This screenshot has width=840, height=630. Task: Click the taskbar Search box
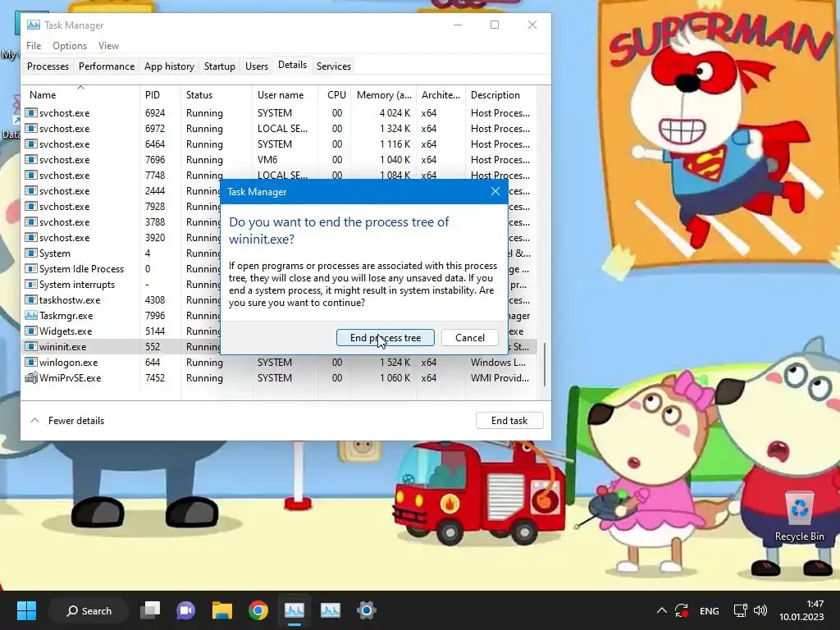[89, 610]
